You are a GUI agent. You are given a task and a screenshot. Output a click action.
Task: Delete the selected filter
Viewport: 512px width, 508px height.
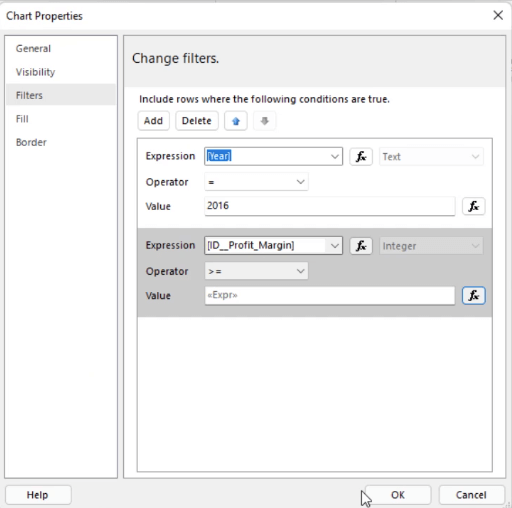coord(197,121)
